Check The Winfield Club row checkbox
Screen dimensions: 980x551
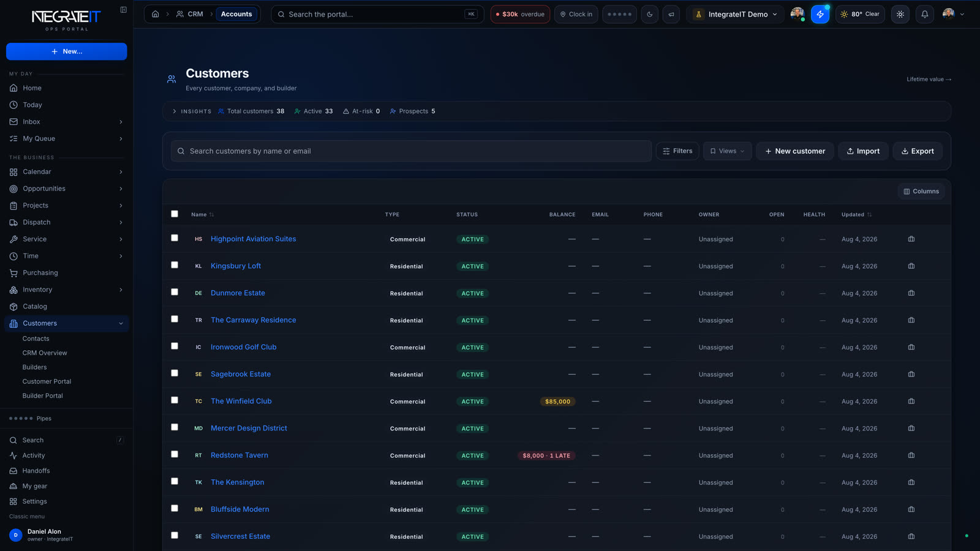point(175,400)
